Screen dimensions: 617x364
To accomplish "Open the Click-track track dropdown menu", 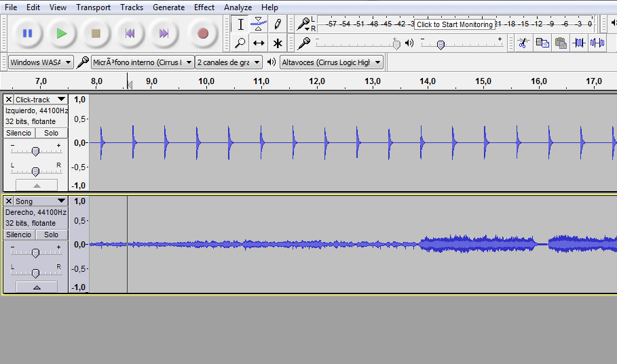I will 41,100.
